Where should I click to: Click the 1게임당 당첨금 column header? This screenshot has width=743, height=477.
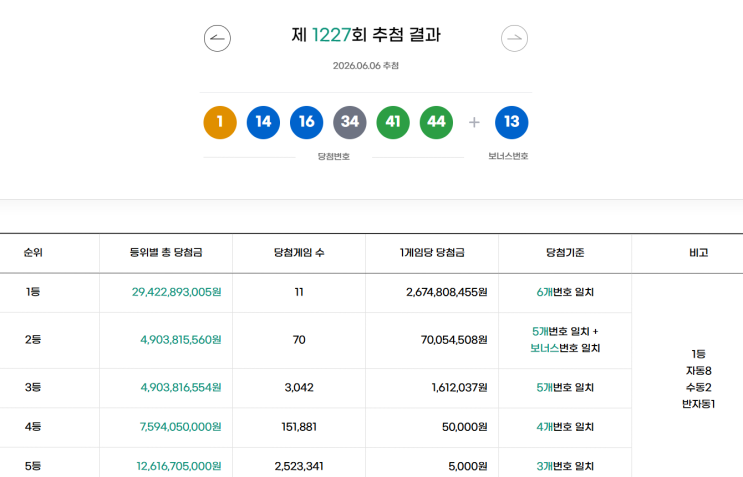point(432,252)
